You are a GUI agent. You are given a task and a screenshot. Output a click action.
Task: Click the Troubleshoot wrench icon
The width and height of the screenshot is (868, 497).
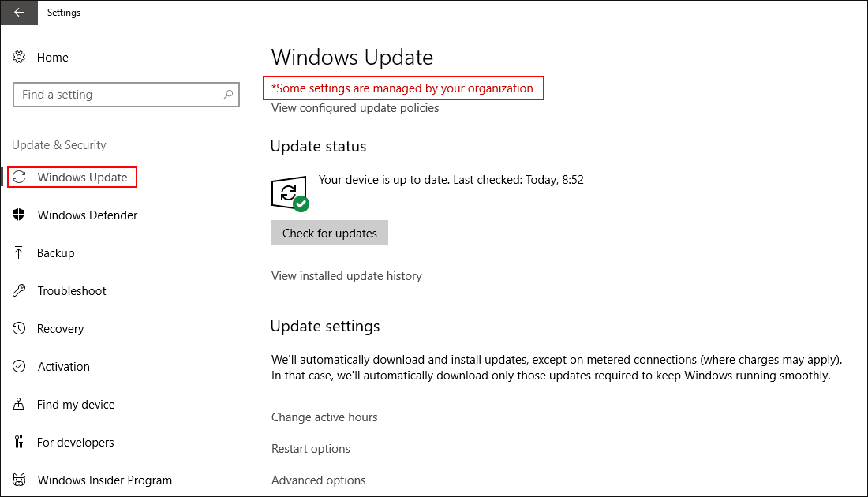[x=19, y=290]
